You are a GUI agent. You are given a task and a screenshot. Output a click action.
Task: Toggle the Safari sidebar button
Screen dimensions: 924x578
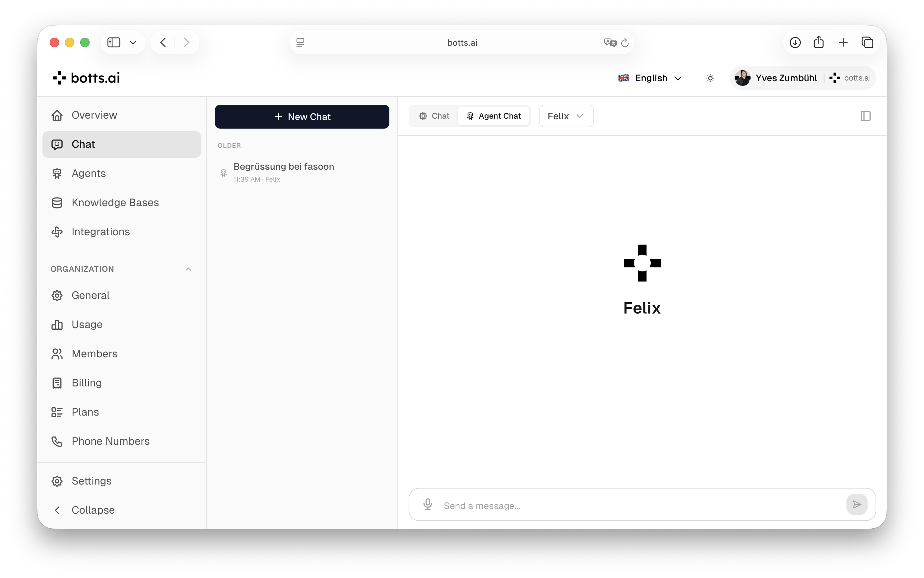coord(113,42)
